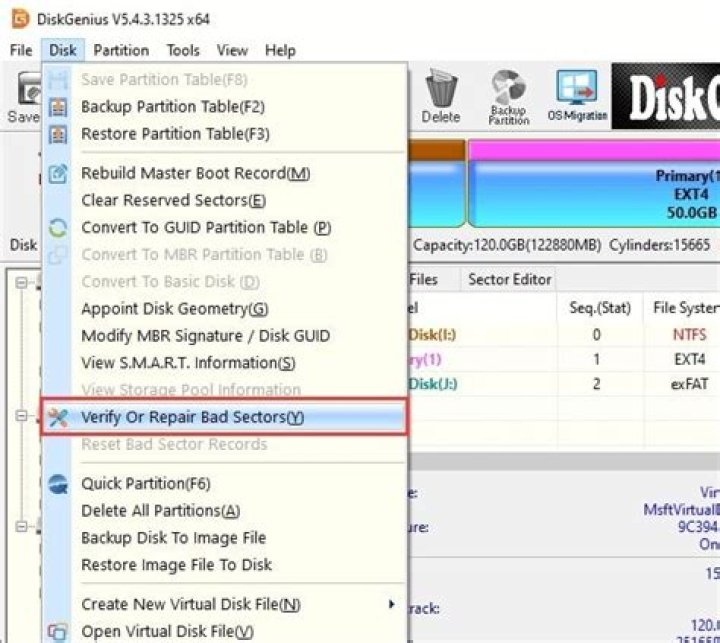This screenshot has width=720, height=643.
Task: Click the OS Migration toolbar icon
Action: tap(577, 88)
